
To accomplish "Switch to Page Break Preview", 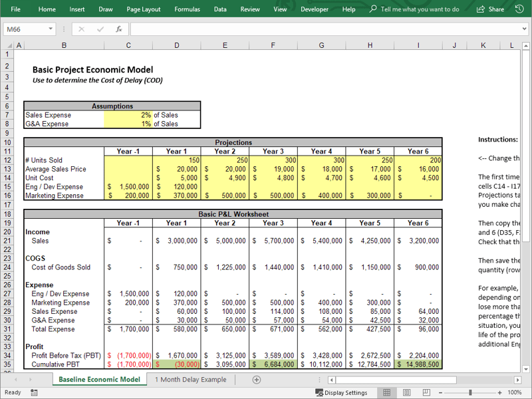I will point(426,392).
